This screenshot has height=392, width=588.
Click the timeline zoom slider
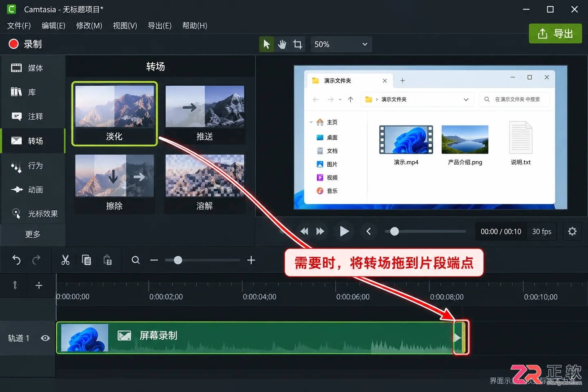click(x=203, y=260)
